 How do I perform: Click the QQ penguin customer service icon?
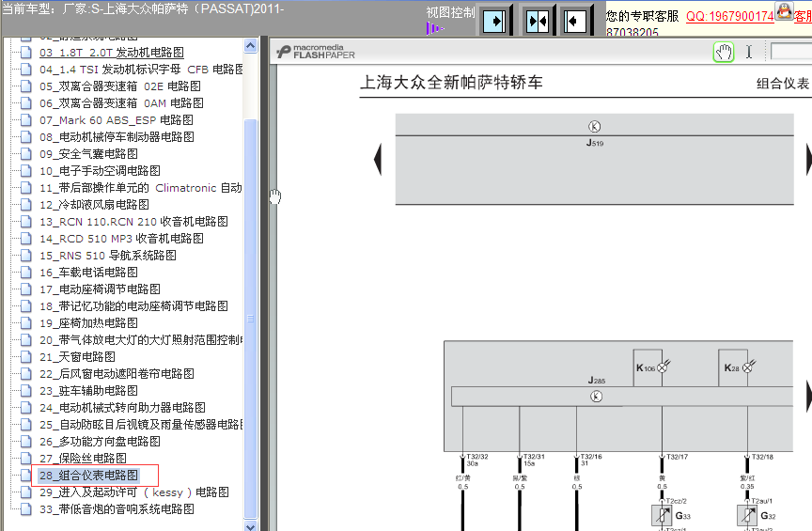pyautogui.click(x=784, y=11)
